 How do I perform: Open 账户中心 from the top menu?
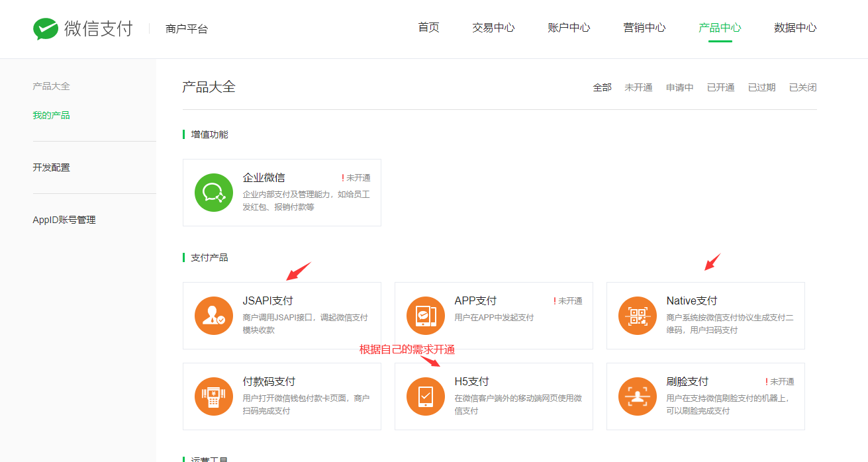click(x=569, y=28)
